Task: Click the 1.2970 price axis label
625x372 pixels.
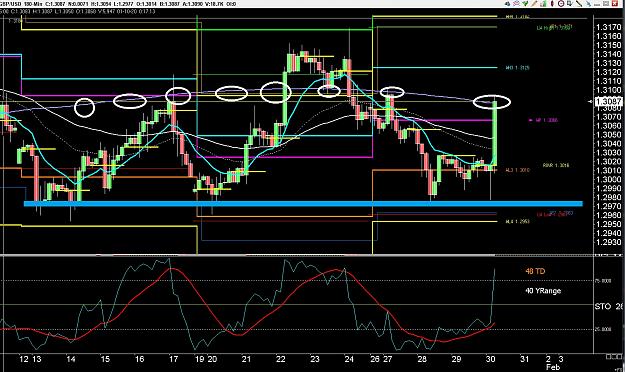Action: [608, 207]
